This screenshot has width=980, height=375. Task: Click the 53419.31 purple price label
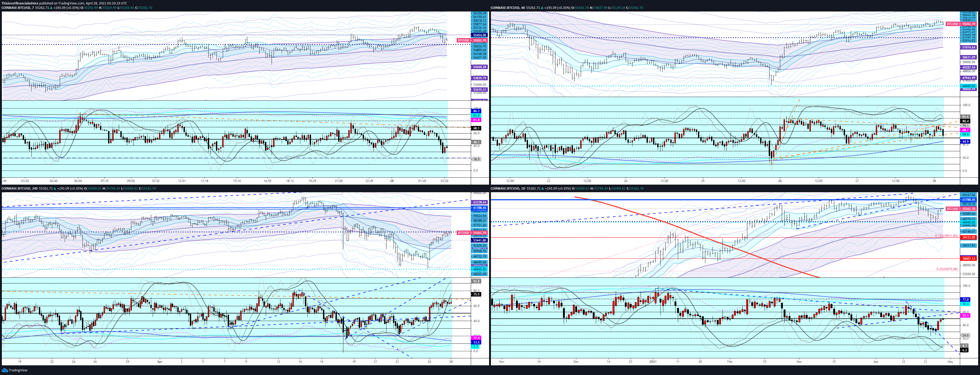(x=479, y=90)
